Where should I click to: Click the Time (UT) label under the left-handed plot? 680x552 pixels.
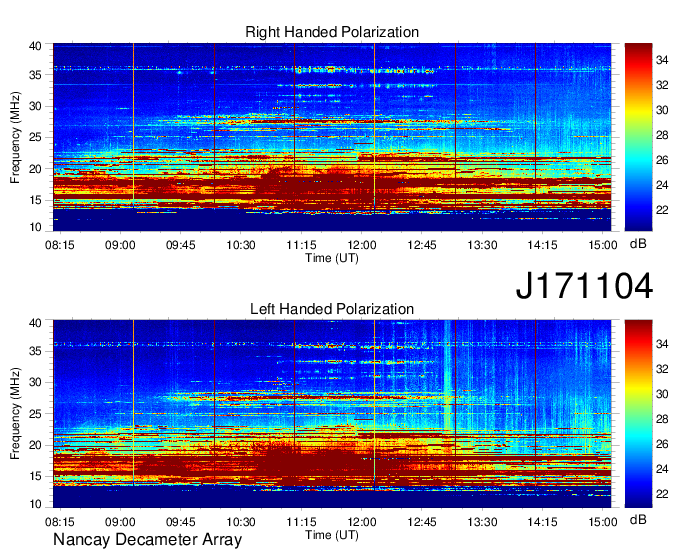coord(332,535)
